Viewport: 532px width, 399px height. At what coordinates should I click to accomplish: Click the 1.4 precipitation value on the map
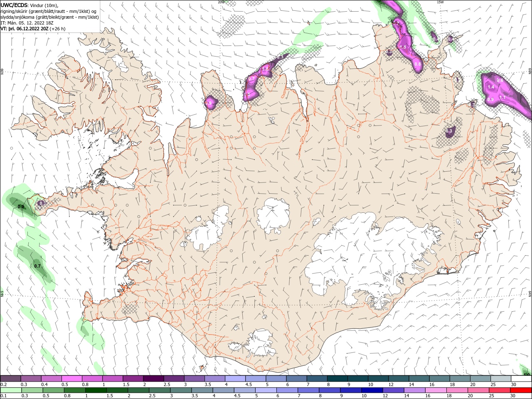[x=491, y=87]
